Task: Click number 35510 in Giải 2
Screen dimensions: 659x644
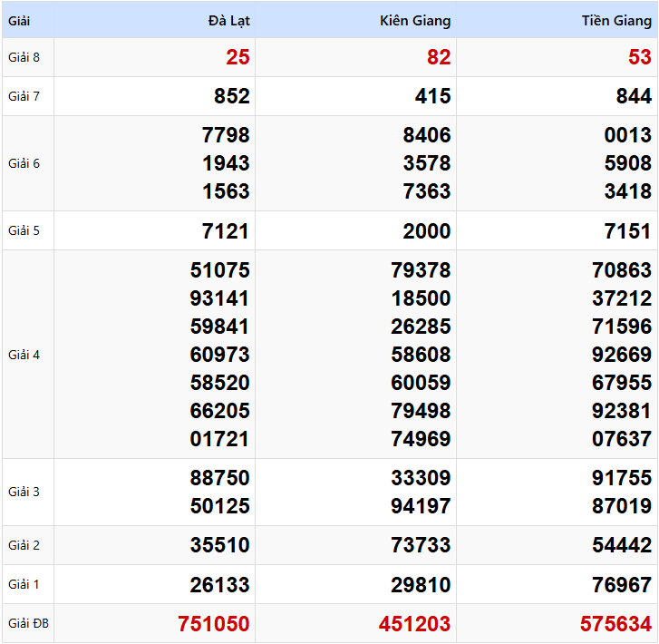Action: tap(219, 545)
